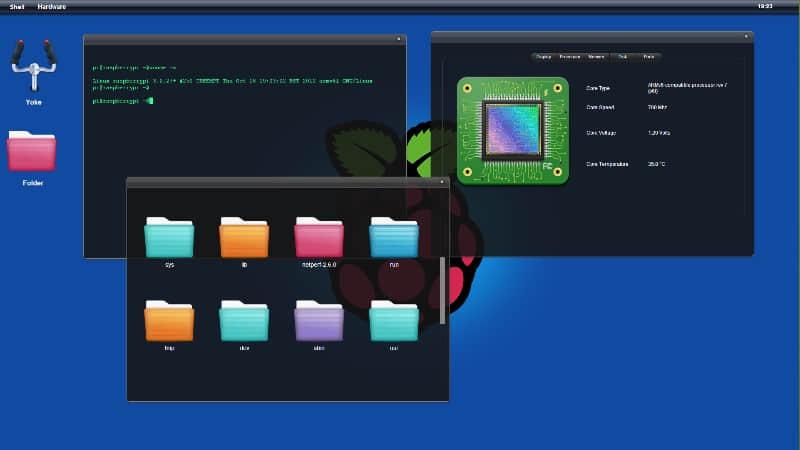Viewport: 800px width, 450px height.
Task: Select the purple folder in file browser
Action: coord(319,321)
